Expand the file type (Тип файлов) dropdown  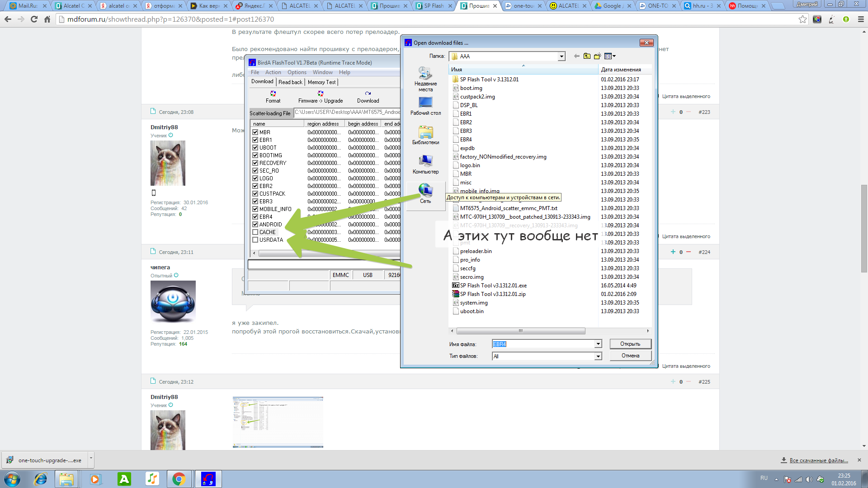598,357
